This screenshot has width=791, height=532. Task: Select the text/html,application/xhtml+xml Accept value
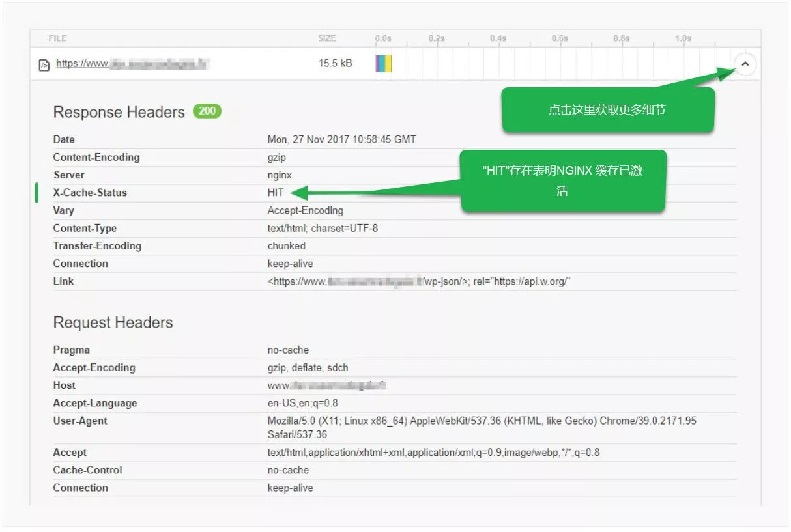pos(434,452)
